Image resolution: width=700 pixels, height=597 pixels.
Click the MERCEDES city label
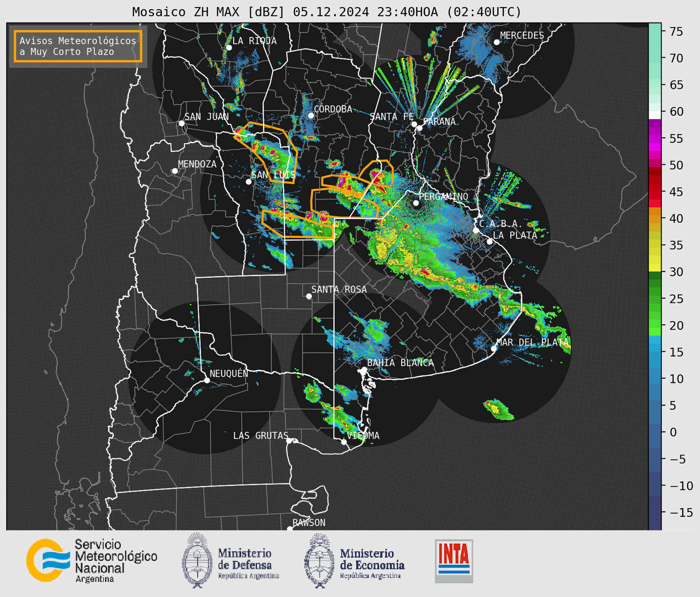522,36
